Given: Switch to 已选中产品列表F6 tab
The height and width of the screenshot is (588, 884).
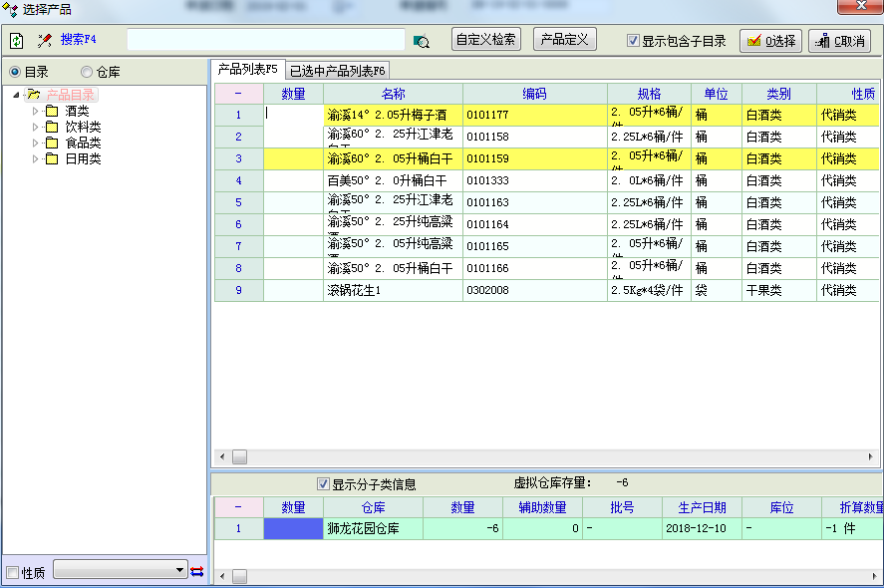Looking at the screenshot, I should coord(338,71).
